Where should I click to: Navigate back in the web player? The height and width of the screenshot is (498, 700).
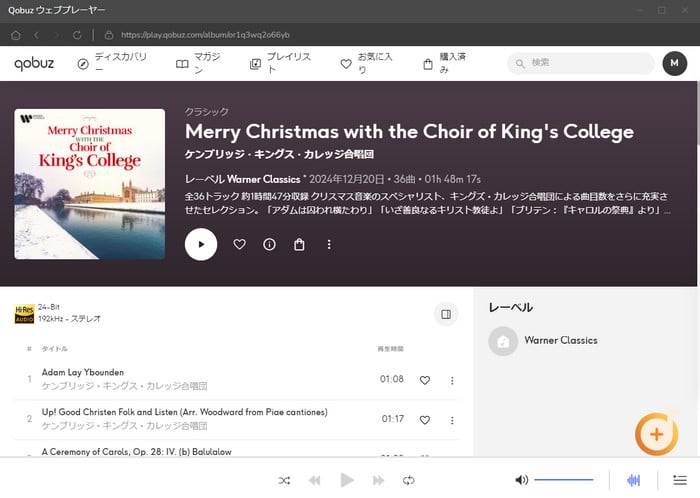[x=37, y=35]
